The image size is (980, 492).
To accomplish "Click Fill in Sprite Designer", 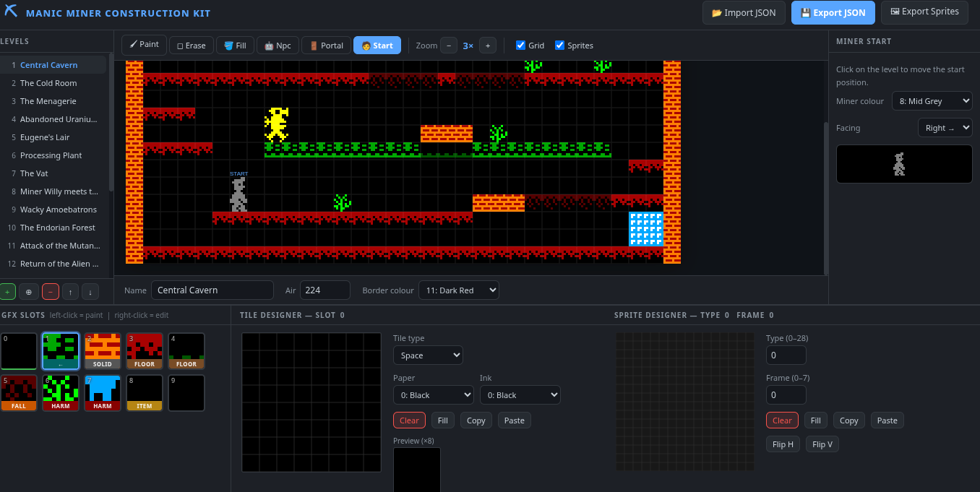I will coord(816,420).
